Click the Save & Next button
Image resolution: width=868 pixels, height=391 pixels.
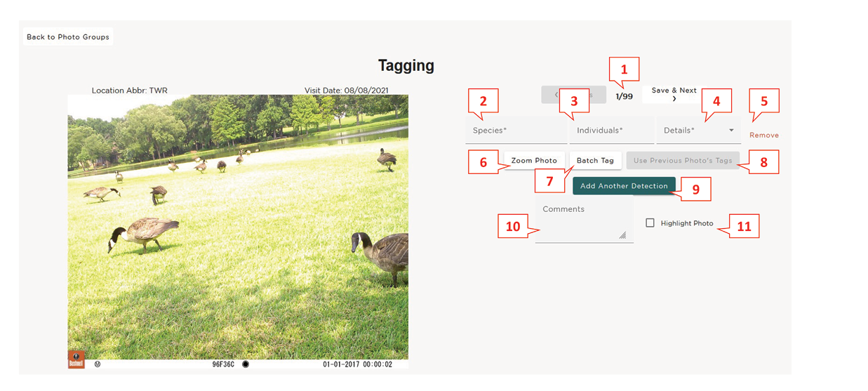coord(674,95)
